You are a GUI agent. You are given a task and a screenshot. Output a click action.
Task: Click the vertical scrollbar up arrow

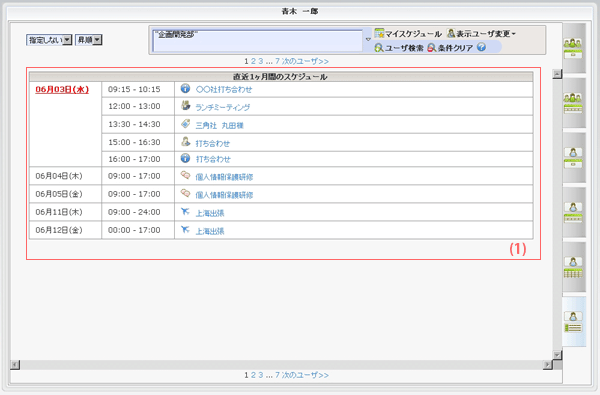[x=557, y=74]
